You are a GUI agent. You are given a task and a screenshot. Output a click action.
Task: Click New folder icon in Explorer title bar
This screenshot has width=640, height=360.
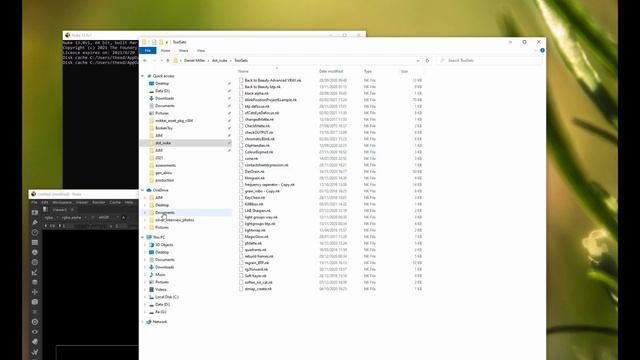(x=161, y=42)
